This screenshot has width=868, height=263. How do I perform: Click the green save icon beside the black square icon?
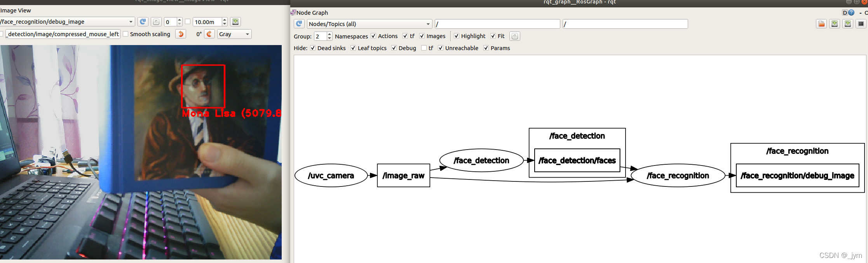click(x=848, y=24)
